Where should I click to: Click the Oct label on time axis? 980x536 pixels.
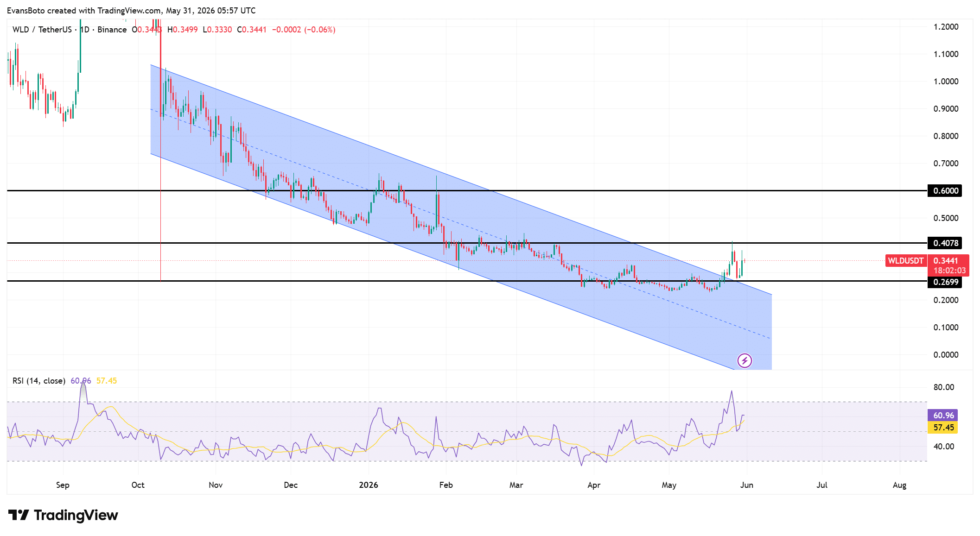click(138, 485)
